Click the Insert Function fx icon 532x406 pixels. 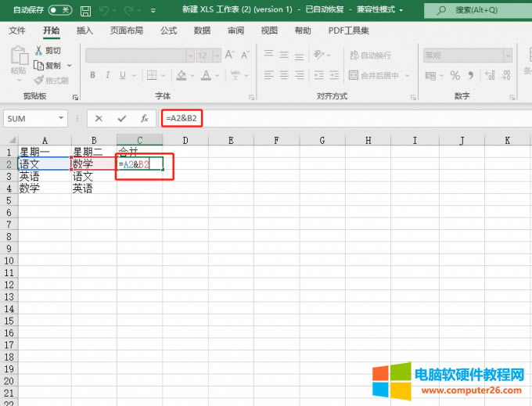(145, 119)
